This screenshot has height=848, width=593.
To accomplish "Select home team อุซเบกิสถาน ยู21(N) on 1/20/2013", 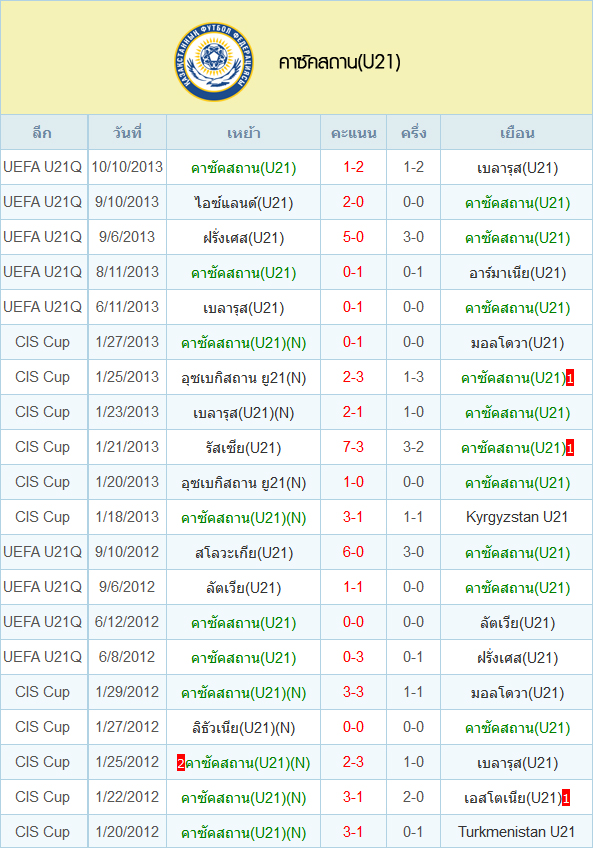I will (x=243, y=482).
